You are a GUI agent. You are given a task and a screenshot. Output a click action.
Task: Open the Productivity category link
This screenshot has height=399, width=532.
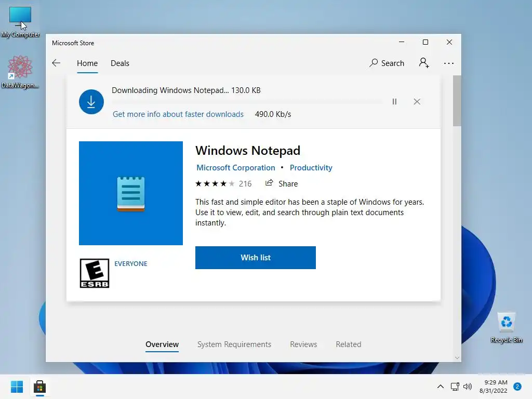(311, 168)
